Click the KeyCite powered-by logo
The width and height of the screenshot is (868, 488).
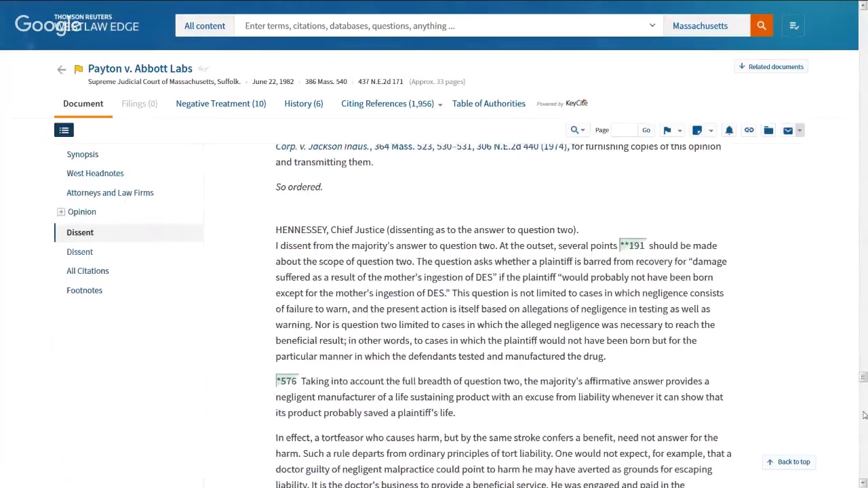(562, 104)
